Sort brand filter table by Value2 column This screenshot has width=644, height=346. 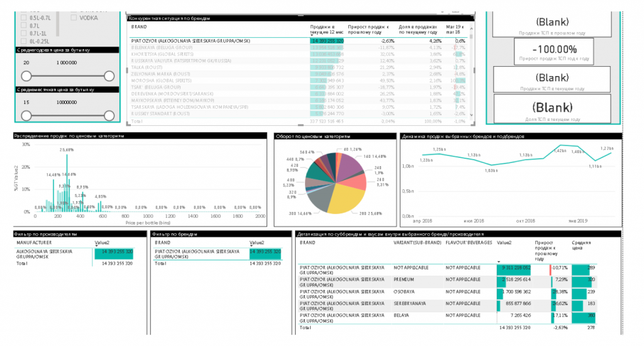tap(257, 243)
